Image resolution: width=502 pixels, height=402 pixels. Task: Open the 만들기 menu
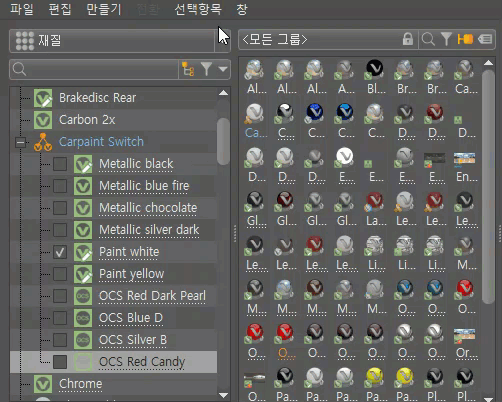click(x=104, y=9)
